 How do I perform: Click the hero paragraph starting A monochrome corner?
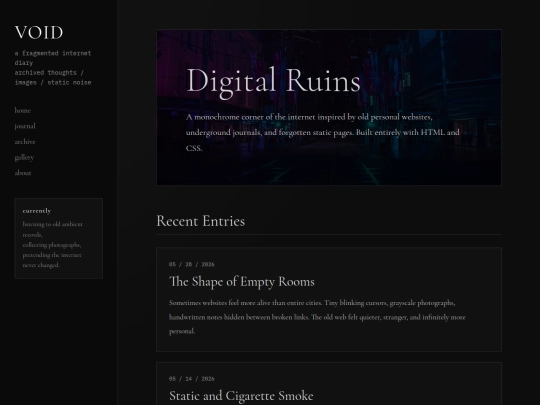pos(323,133)
